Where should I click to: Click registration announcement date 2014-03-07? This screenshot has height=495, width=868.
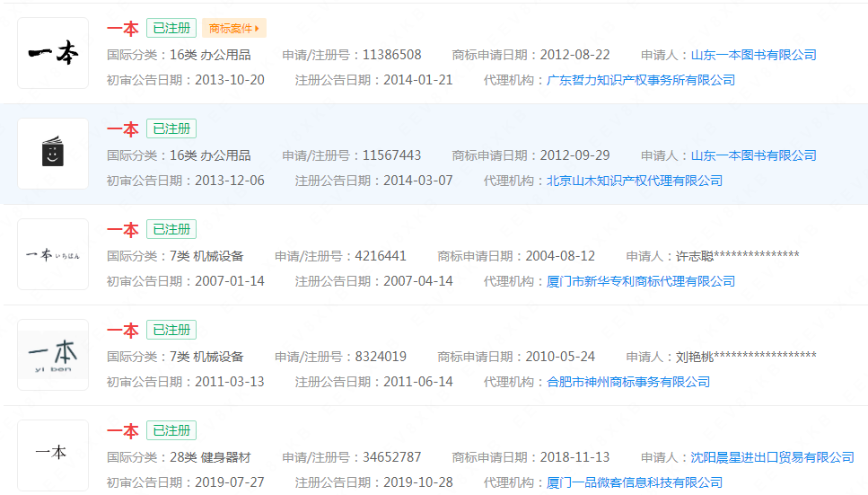pyautogui.click(x=418, y=181)
